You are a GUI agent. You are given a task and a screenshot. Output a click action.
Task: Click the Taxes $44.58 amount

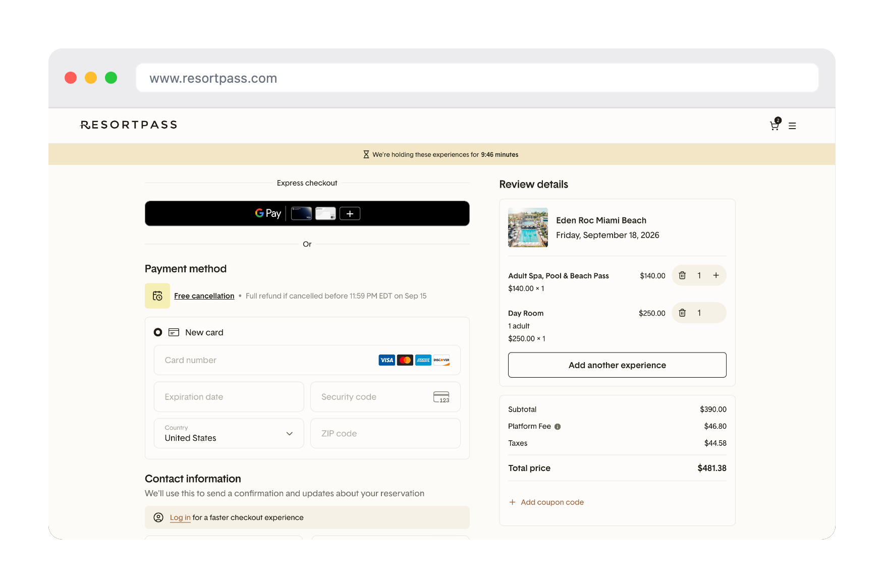(x=715, y=443)
